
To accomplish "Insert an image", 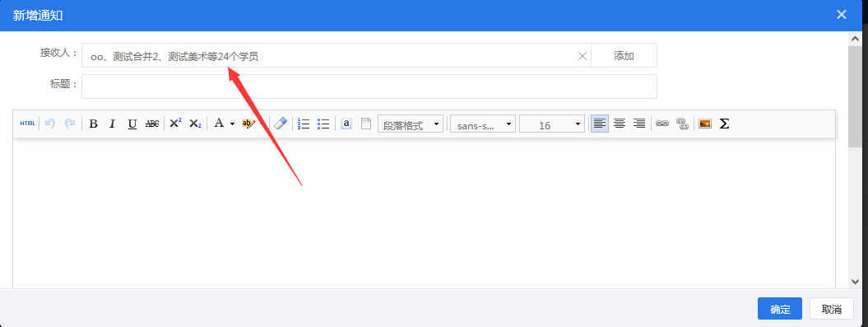I will 705,124.
